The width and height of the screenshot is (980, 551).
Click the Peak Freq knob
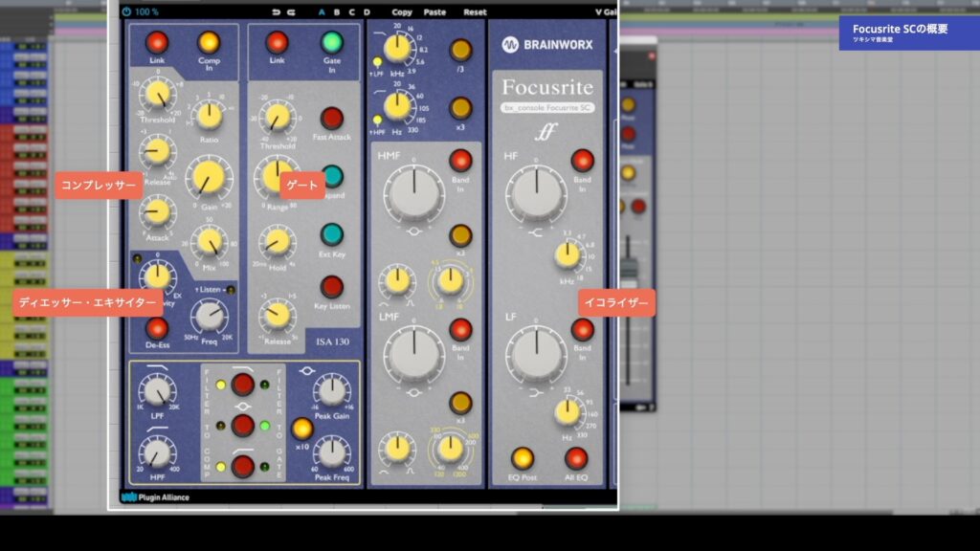[x=332, y=452]
